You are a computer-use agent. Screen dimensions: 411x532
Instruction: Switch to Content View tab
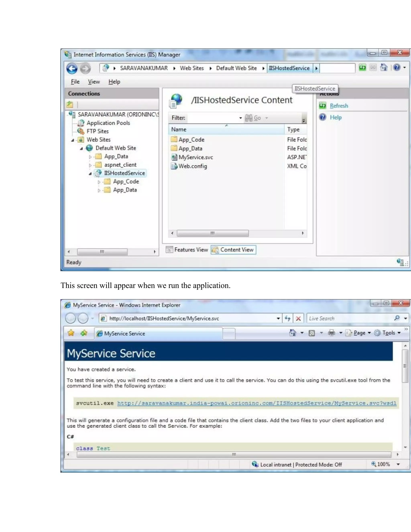pos(233,250)
